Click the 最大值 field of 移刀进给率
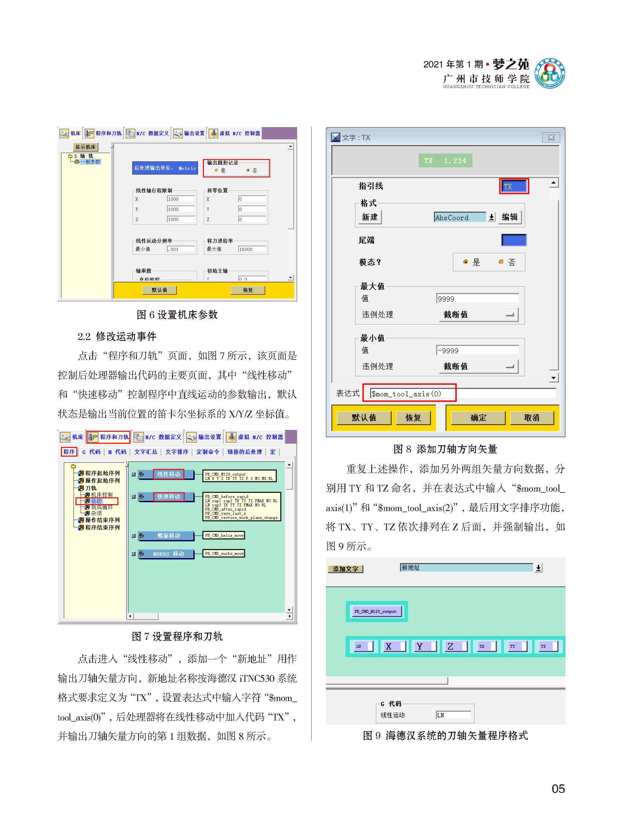This screenshot has width=623, height=840. click(x=252, y=249)
